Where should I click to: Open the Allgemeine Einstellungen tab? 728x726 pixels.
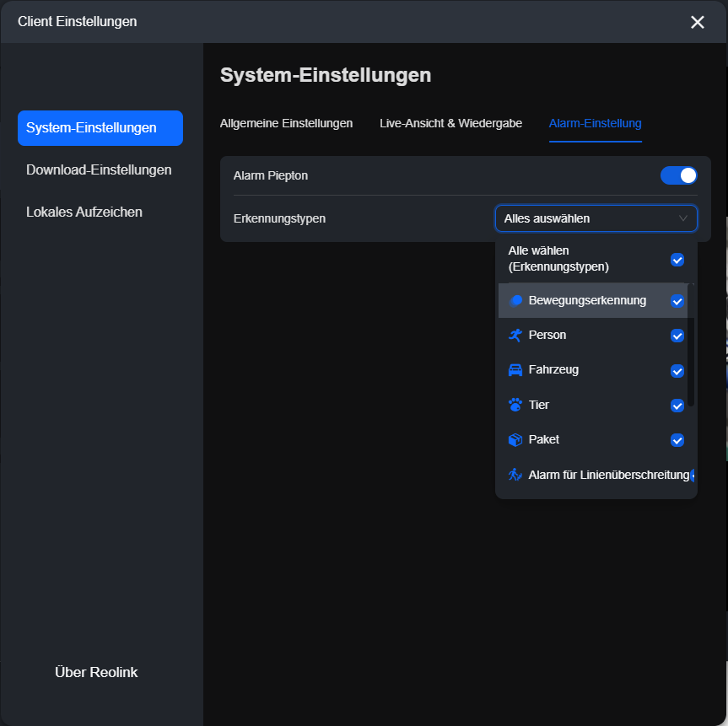click(x=286, y=123)
